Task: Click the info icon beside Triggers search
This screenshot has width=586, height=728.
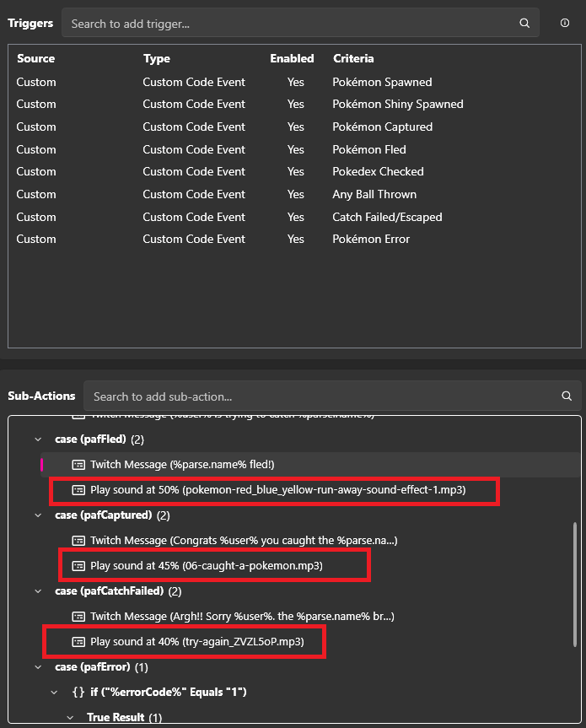Action: pyautogui.click(x=565, y=24)
